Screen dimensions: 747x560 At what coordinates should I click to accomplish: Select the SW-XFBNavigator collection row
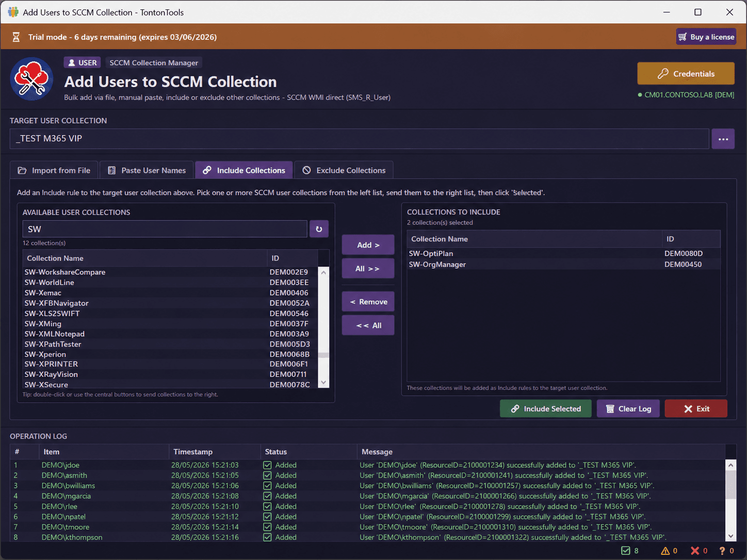[170, 303]
